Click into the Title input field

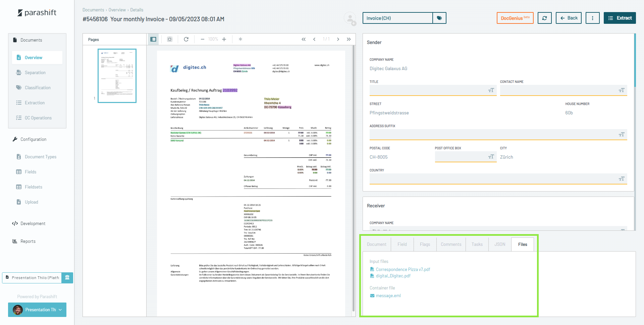pyautogui.click(x=433, y=90)
